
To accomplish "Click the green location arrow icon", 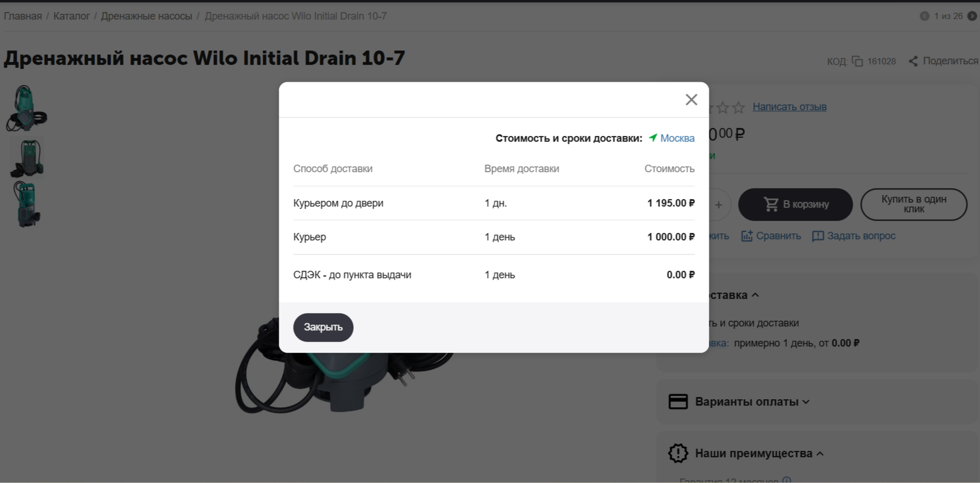I will [x=653, y=138].
